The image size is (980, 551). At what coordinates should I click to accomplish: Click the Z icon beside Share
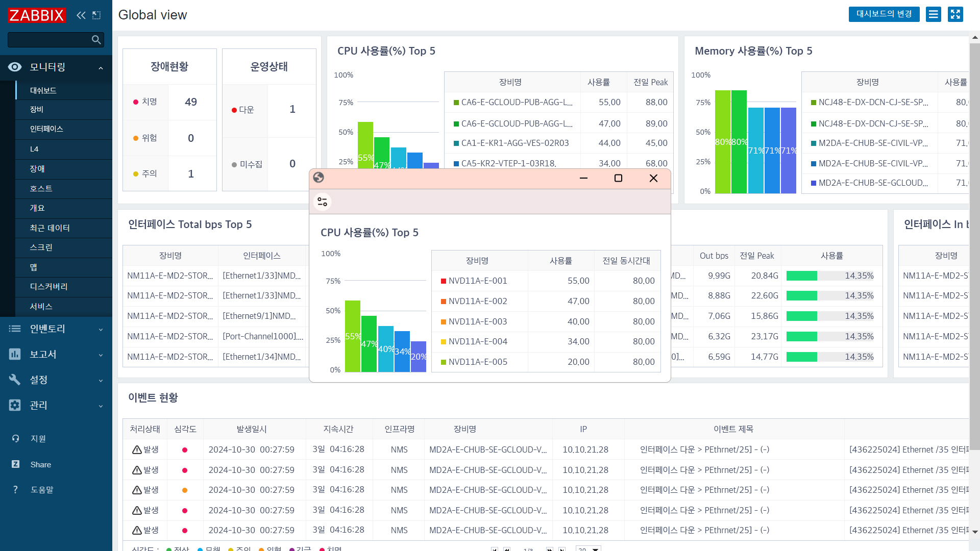coord(15,464)
